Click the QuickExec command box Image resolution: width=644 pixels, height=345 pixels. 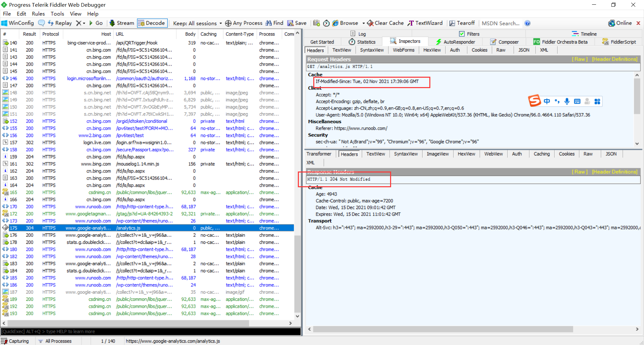click(x=151, y=332)
